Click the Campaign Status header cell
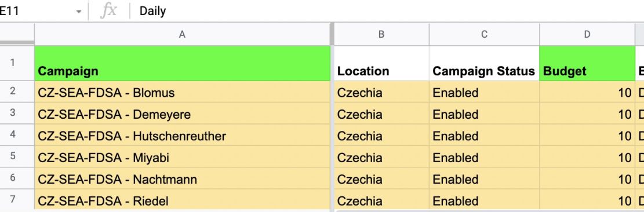Viewport: 644px width, 212px height. tap(484, 63)
